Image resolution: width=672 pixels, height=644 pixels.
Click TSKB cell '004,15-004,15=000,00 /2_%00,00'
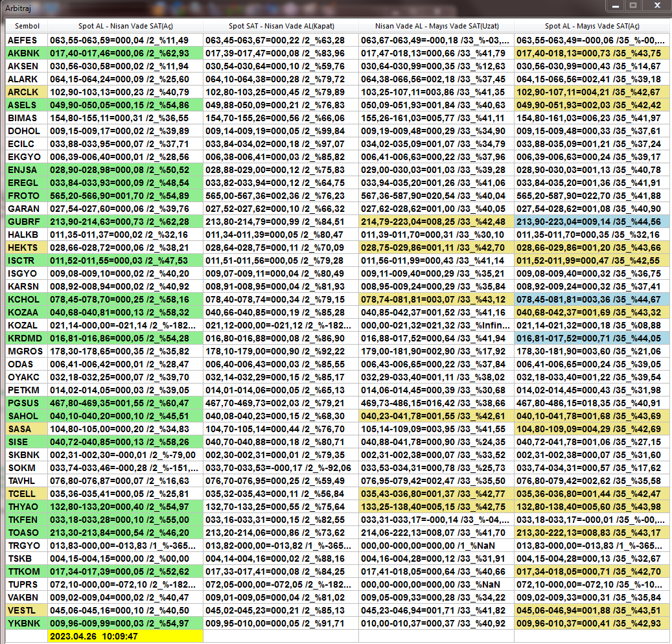coord(125,558)
